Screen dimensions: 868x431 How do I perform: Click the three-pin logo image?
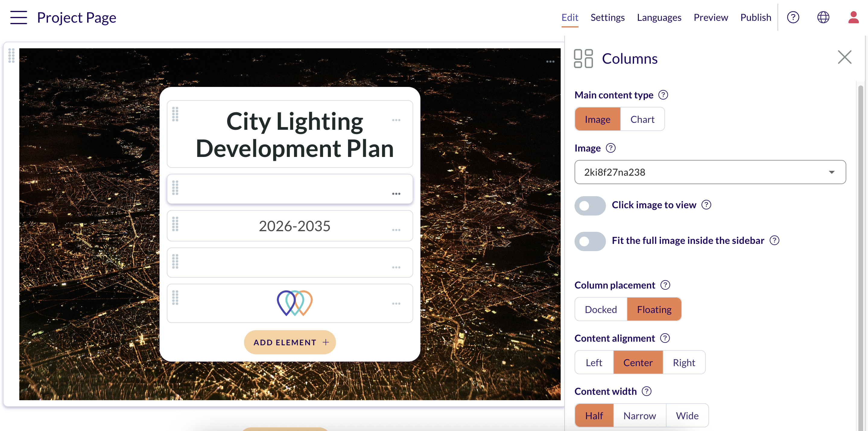tap(294, 303)
